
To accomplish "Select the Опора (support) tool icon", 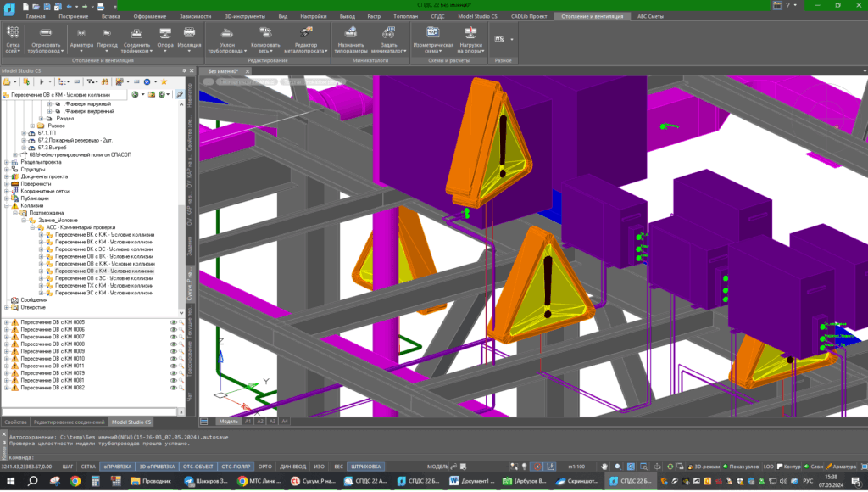I will tap(165, 31).
